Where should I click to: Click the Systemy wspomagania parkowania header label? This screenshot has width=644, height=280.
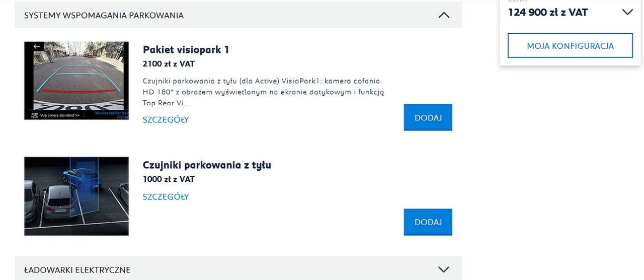click(104, 15)
